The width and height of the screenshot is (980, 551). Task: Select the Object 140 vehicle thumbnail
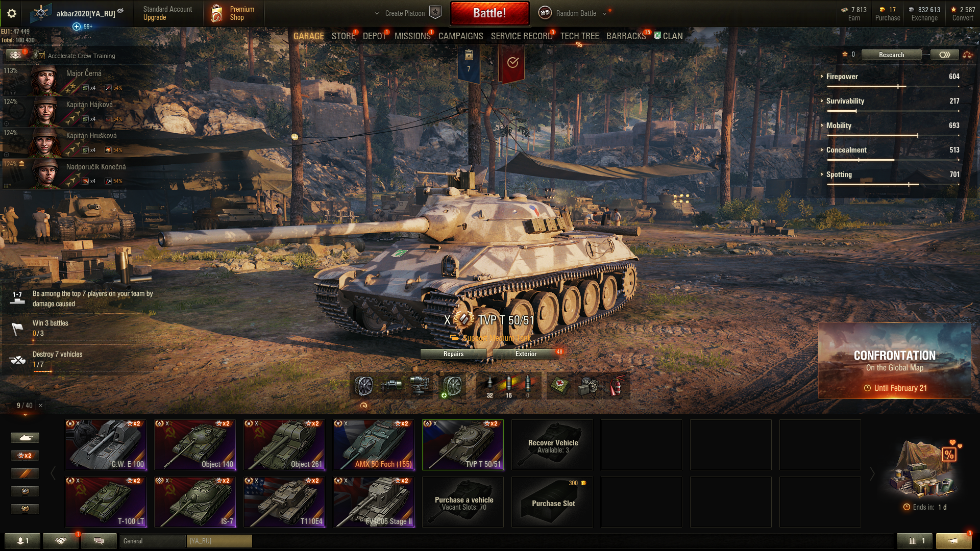(x=195, y=445)
